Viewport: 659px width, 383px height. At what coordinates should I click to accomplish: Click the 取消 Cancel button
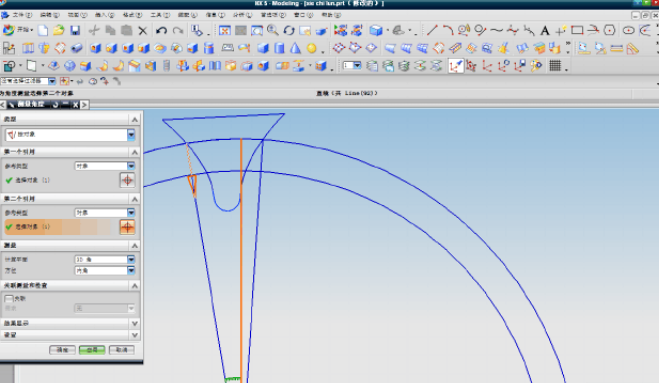[121, 350]
